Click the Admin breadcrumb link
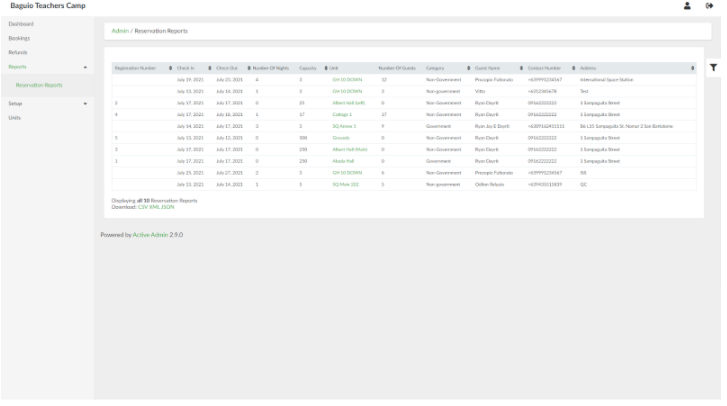 tap(119, 31)
